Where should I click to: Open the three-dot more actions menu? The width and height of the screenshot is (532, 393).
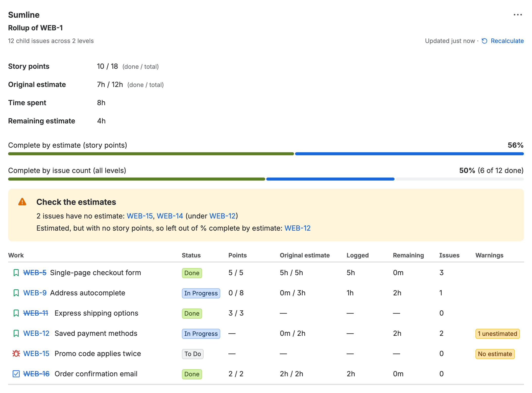pos(518,15)
